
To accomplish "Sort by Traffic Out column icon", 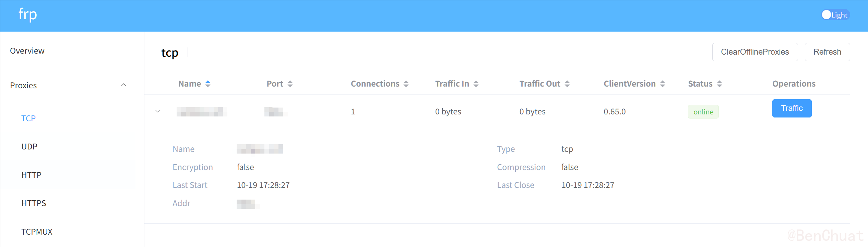I will coord(567,84).
